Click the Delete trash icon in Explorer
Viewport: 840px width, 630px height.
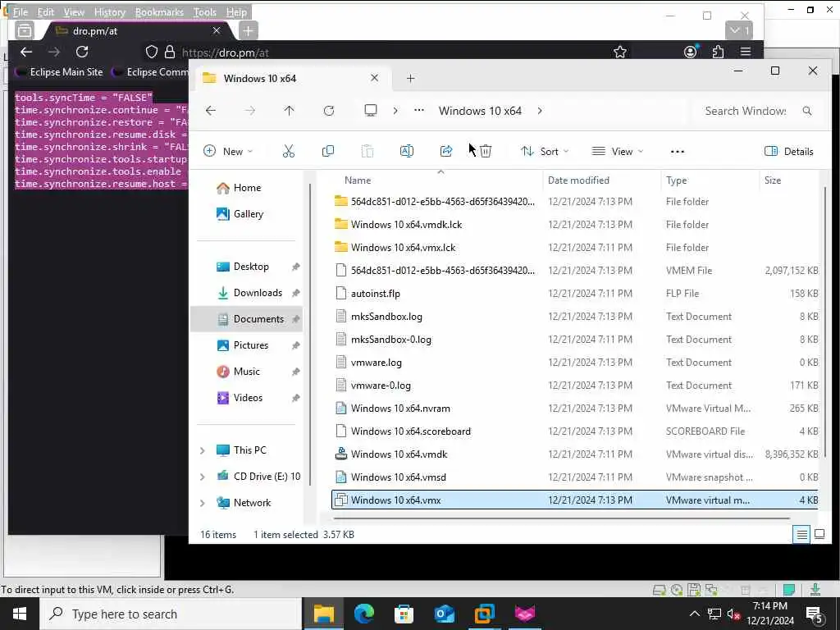(486, 152)
